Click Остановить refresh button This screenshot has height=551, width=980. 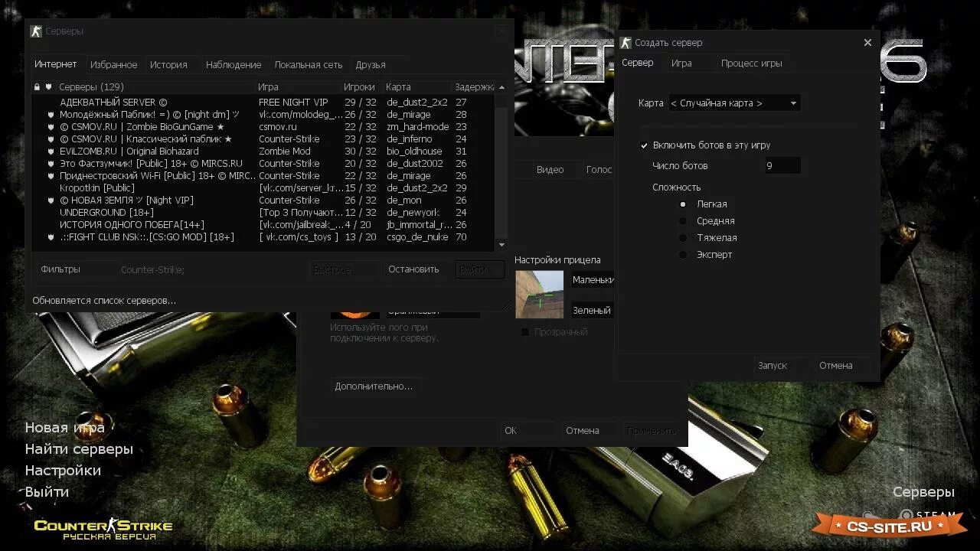tap(413, 269)
